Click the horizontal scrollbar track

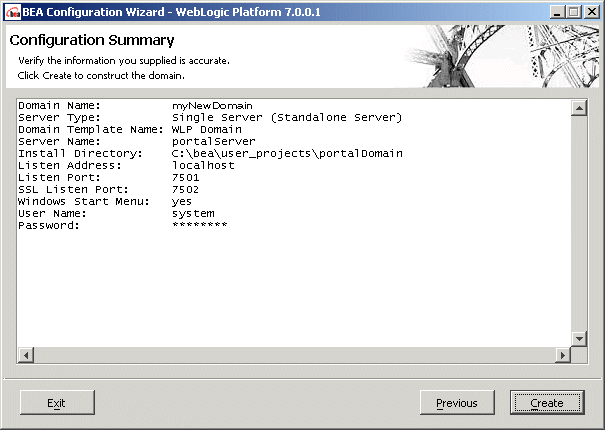coord(294,355)
